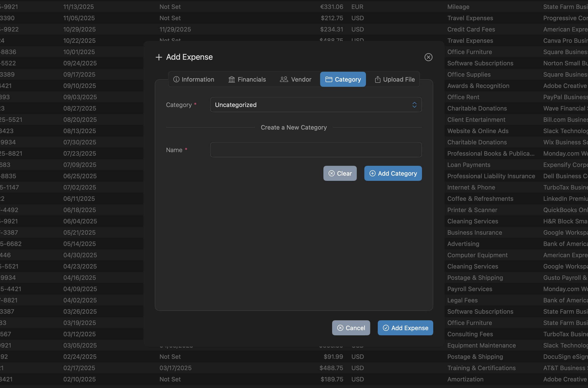
Task: Click the checkmark icon in the Add Expense button
Action: click(386, 328)
